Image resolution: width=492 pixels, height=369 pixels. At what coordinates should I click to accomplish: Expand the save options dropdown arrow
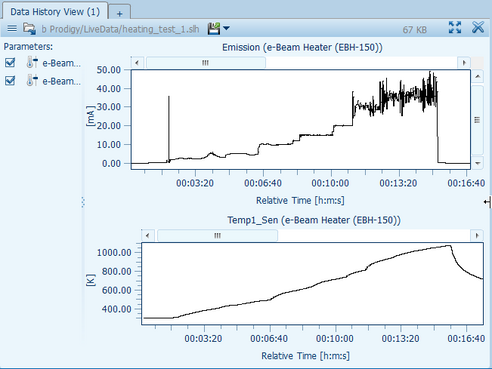226,28
